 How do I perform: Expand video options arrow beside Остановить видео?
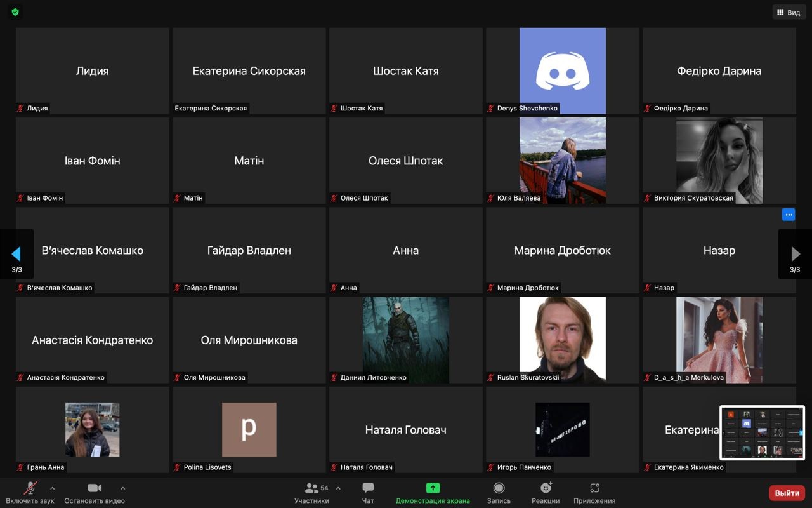click(122, 488)
